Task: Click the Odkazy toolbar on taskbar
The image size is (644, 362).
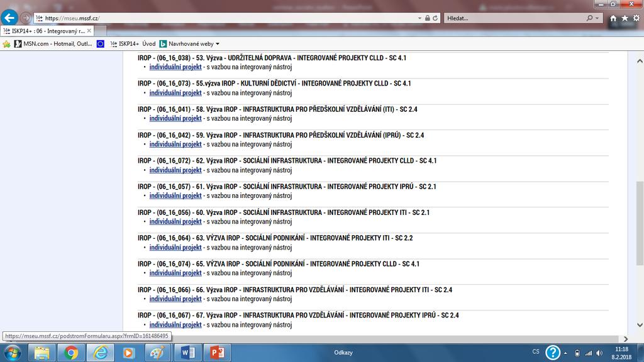Action: (343, 353)
